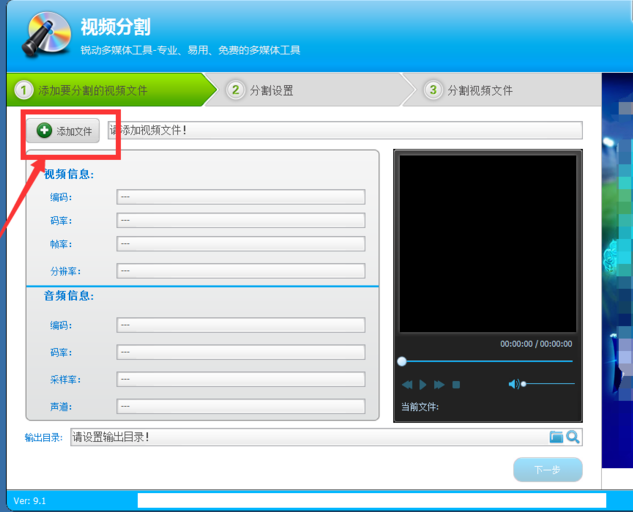Click the 声道 value field

tap(241, 406)
